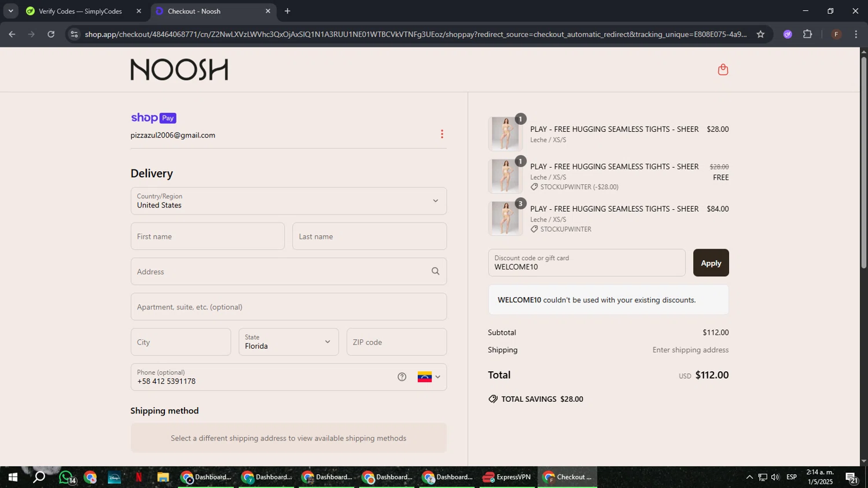Bookmark this page with the star icon
Image resolution: width=868 pixels, height=488 pixels.
(760, 34)
